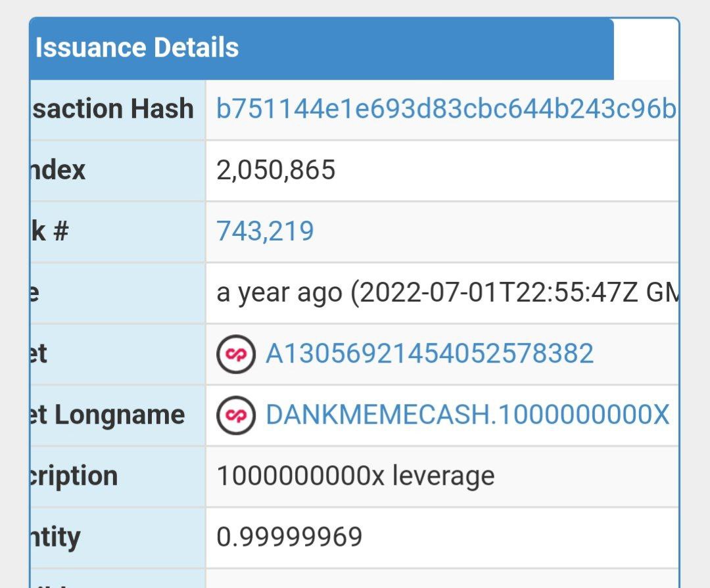The image size is (710, 588).
Task: Click the Quantity row label
Action: (55, 537)
